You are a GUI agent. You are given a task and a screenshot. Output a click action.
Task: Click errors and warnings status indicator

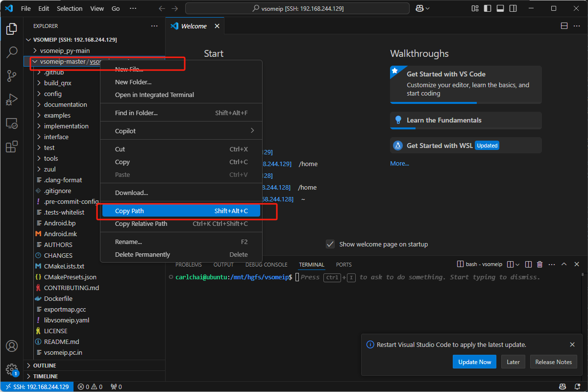[90, 387]
